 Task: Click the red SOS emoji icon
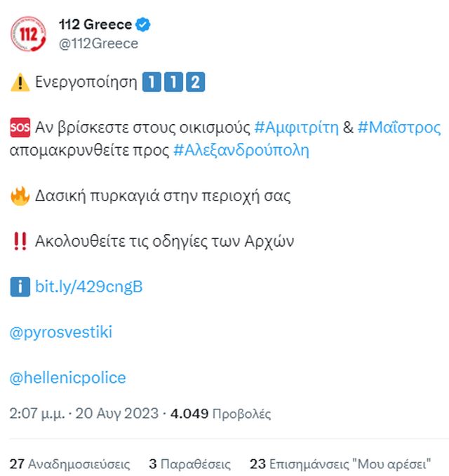19,128
